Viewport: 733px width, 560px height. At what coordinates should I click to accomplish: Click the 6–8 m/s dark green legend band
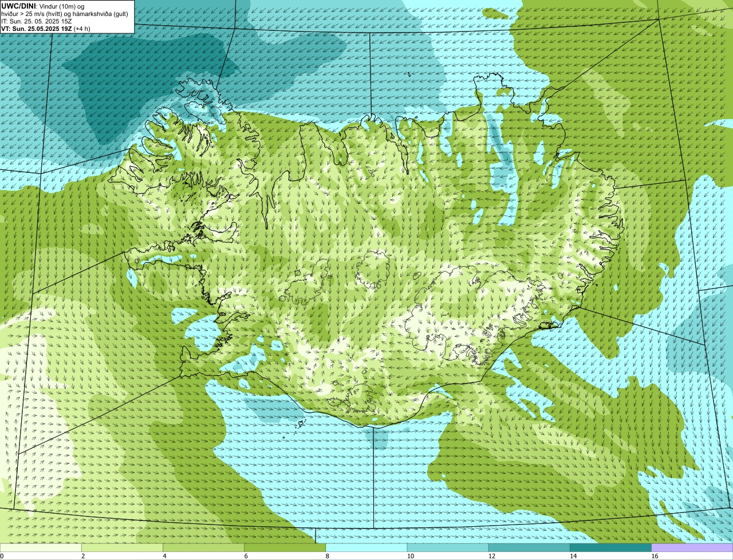click(285, 548)
